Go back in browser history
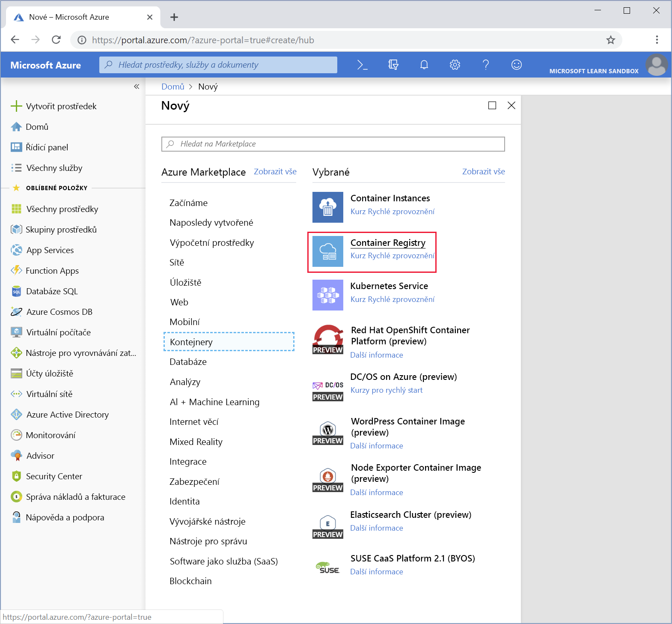Viewport: 672px width, 624px height. pos(15,40)
